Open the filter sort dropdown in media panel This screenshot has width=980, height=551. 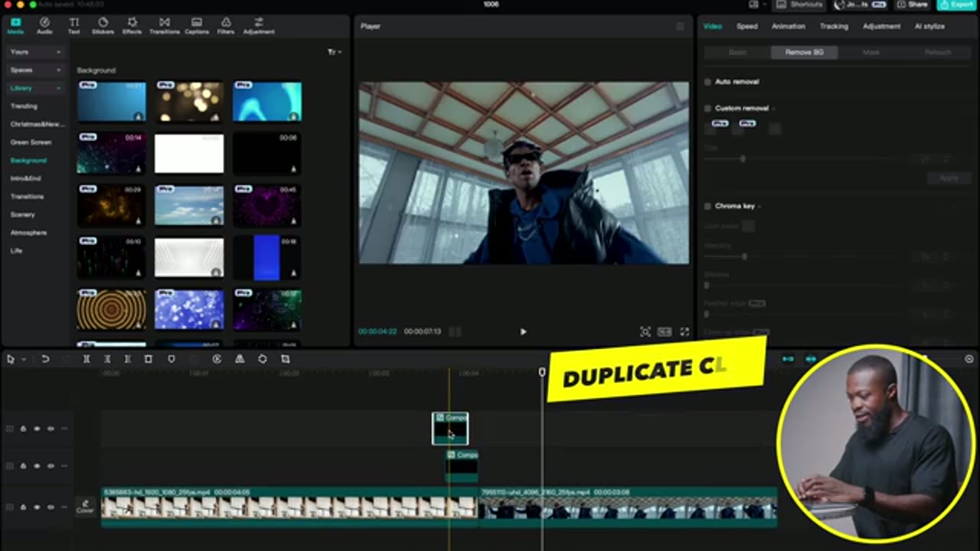coord(334,52)
